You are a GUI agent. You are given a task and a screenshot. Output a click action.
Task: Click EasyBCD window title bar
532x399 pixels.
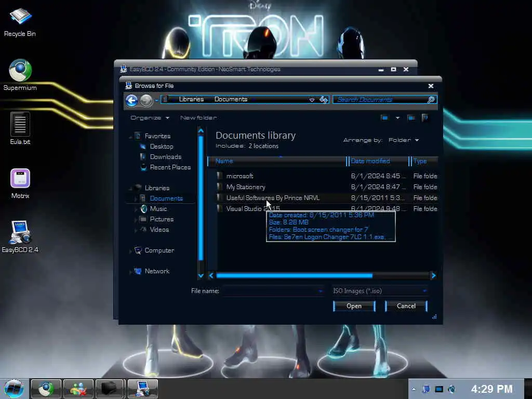click(250, 69)
